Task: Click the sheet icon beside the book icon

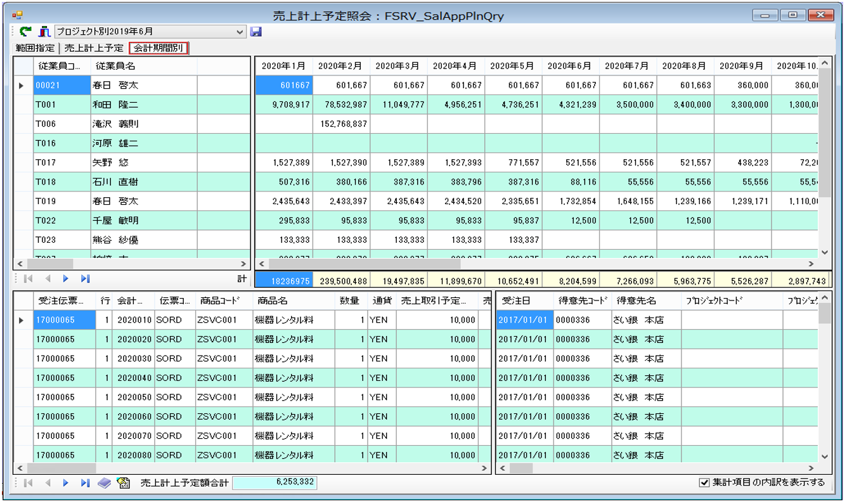Action: [123, 483]
